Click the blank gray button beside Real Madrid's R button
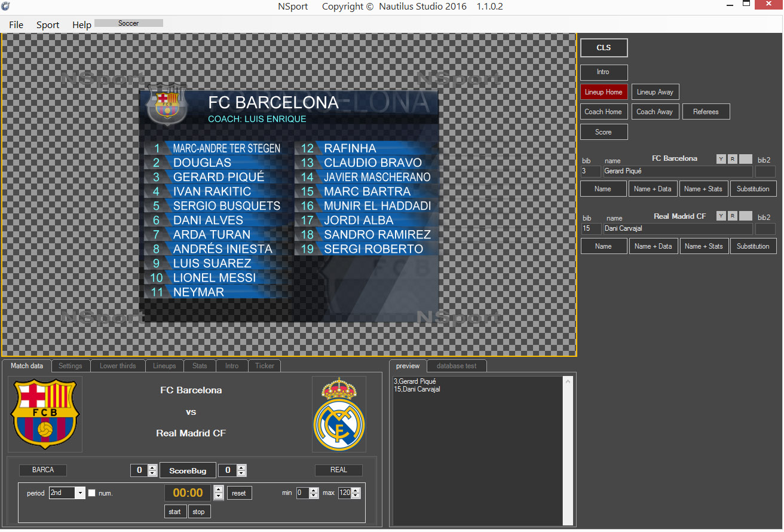This screenshot has height=532, width=784. [x=746, y=216]
